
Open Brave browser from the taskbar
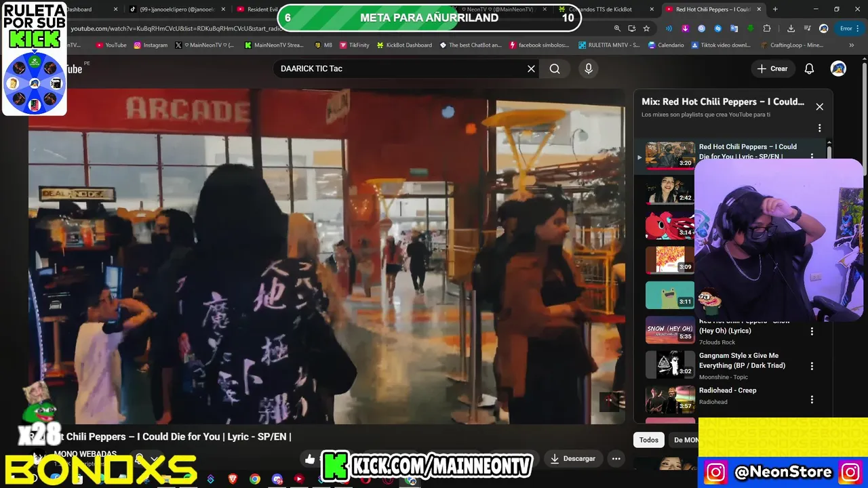click(x=233, y=479)
